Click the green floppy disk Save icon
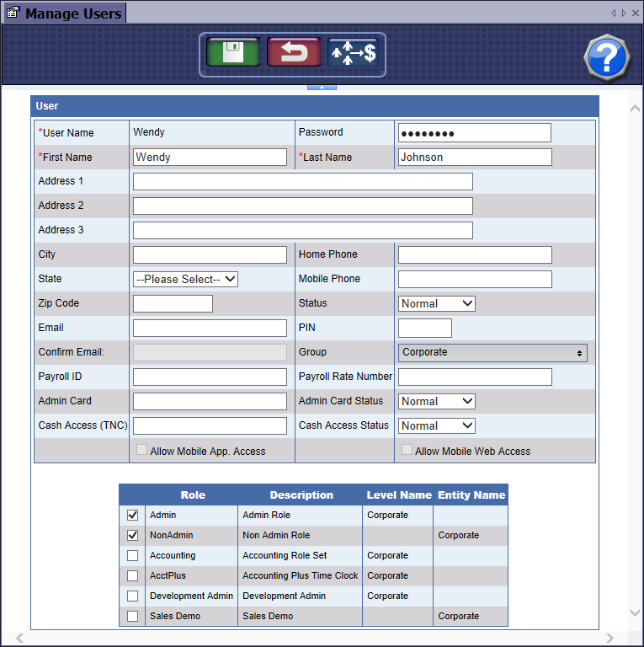Screen dimensions: 644x647 point(233,52)
